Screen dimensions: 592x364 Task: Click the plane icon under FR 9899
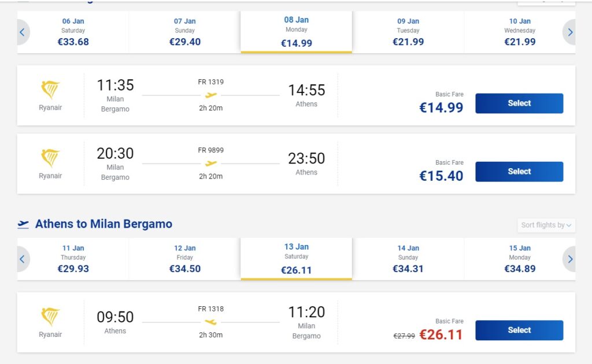click(211, 164)
